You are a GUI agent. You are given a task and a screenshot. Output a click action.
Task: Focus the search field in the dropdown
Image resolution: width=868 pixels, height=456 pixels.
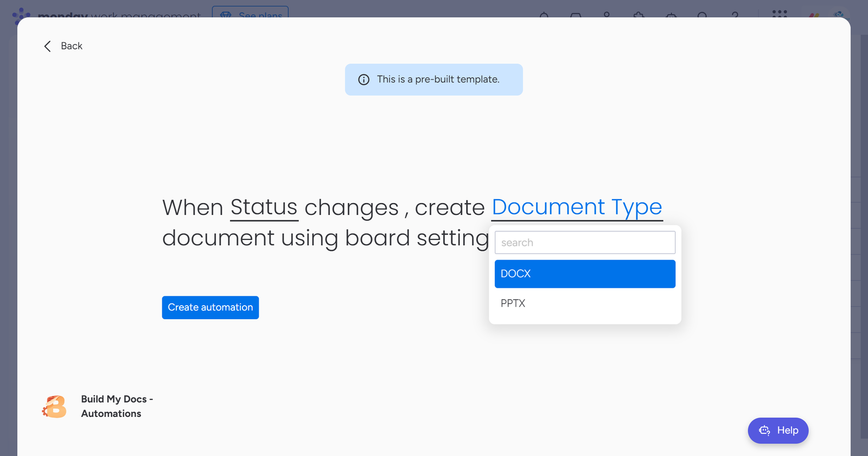tap(585, 243)
